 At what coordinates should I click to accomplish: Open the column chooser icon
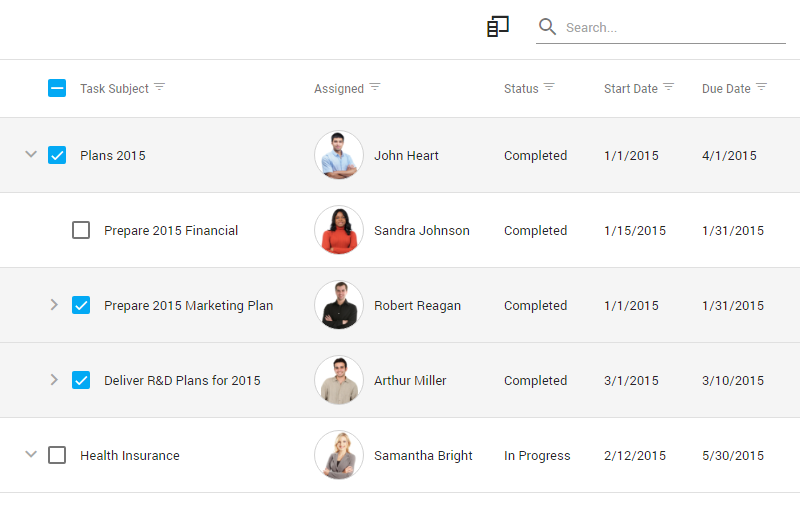click(x=498, y=27)
